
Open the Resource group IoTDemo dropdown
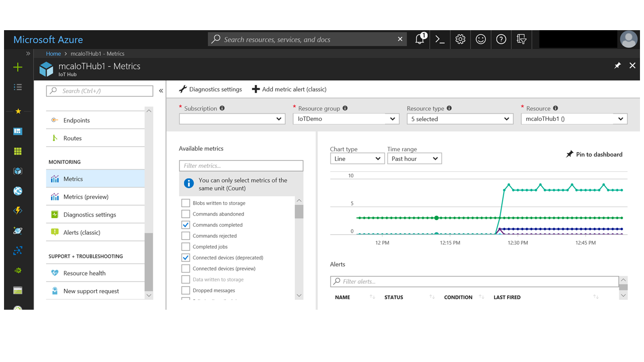[x=346, y=119]
